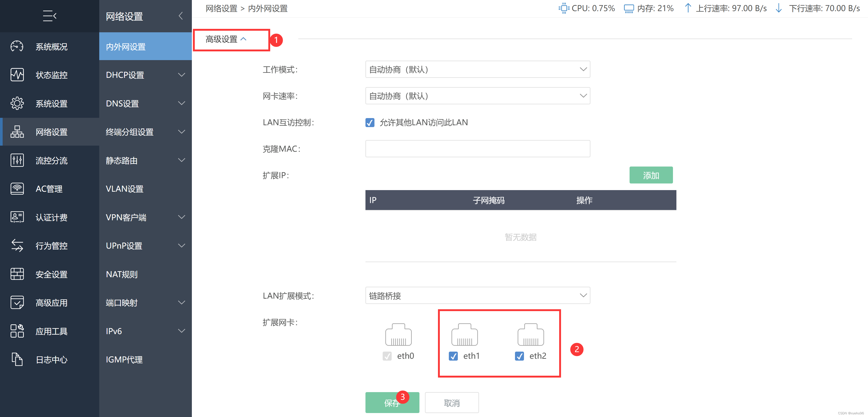This screenshot has width=868, height=417.
Task: Select 内外网设置 menu item
Action: tap(145, 47)
